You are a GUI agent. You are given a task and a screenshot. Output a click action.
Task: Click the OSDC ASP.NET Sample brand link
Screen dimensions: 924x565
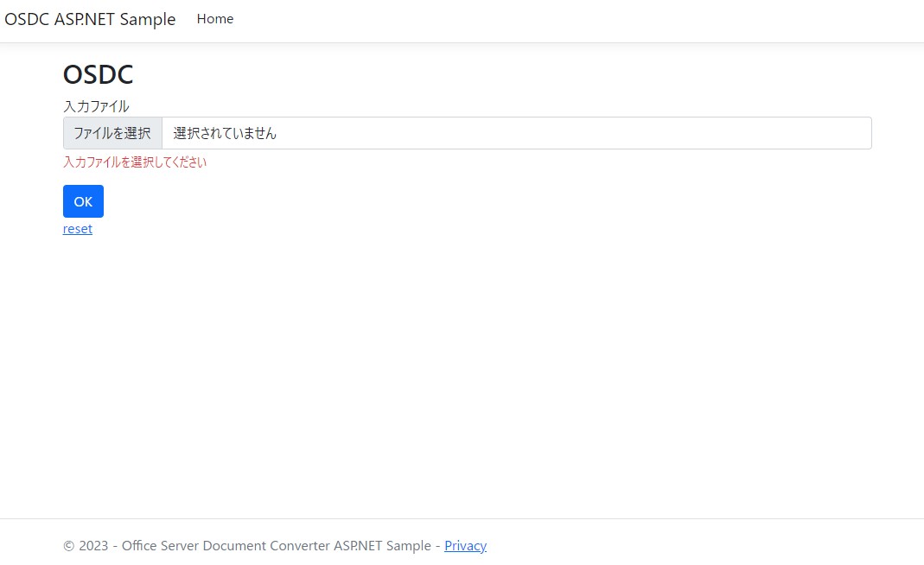tap(90, 19)
